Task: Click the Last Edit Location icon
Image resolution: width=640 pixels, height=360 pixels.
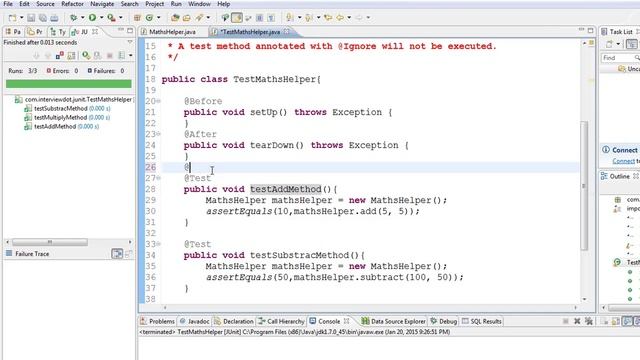Action: [328, 18]
